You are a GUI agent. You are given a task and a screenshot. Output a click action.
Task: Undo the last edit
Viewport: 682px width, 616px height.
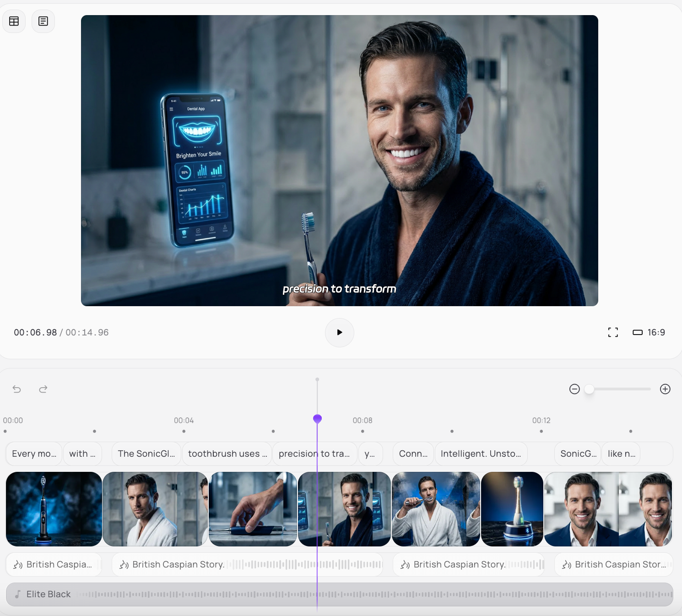17,389
